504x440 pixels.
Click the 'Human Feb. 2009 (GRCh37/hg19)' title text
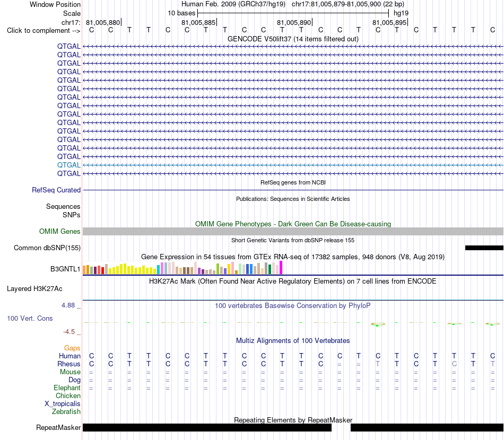click(233, 4)
